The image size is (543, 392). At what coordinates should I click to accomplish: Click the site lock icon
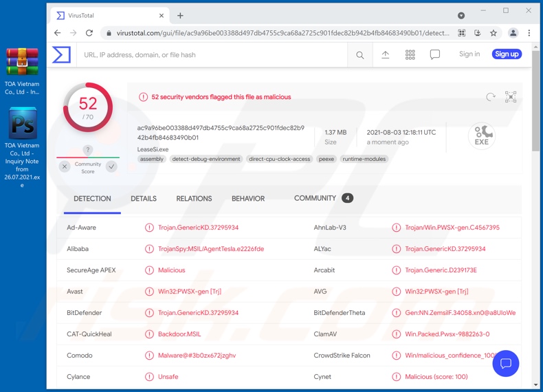109,33
